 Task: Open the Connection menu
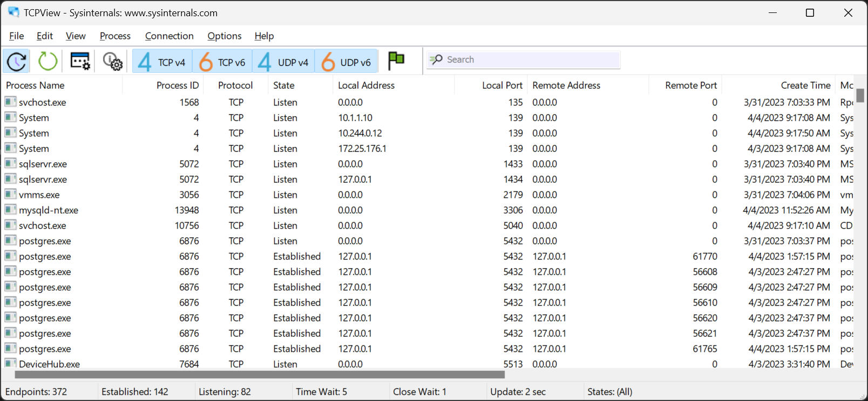coord(169,36)
